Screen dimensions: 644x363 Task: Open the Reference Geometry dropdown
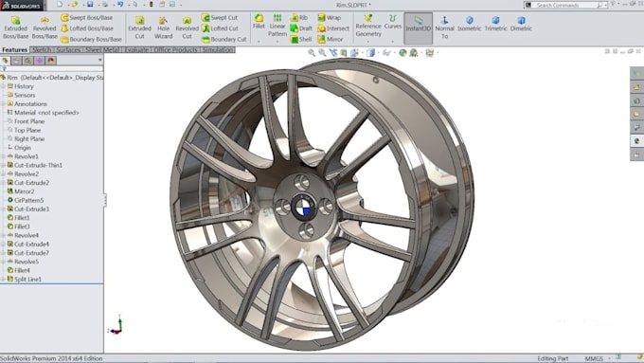pyautogui.click(x=368, y=27)
